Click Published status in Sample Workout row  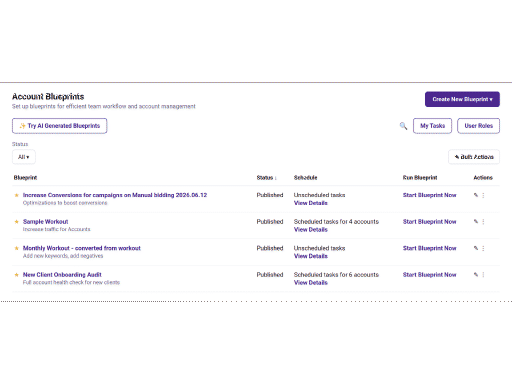pos(270,222)
